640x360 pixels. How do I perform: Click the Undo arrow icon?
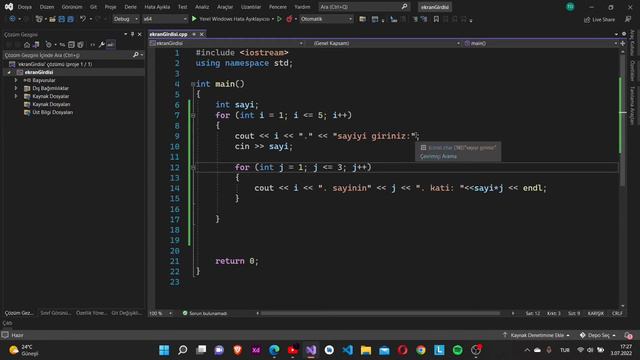(83, 19)
